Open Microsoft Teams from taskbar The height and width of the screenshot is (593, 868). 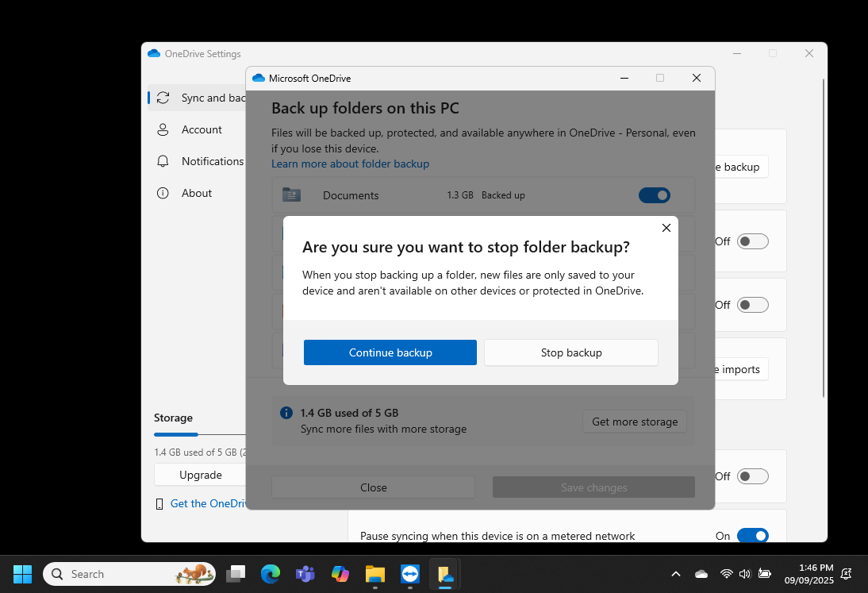point(305,574)
